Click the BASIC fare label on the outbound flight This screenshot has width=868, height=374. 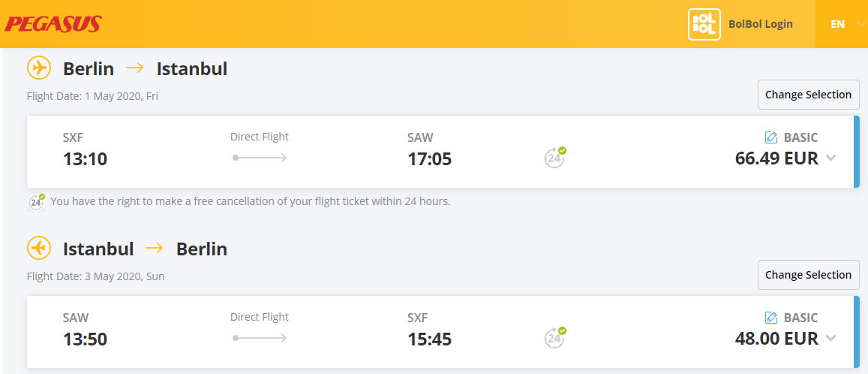tap(800, 137)
